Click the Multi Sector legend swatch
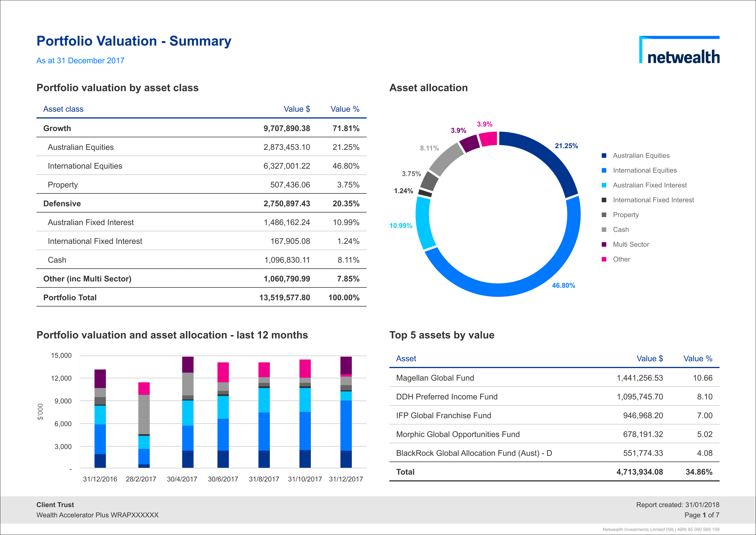 tap(604, 245)
